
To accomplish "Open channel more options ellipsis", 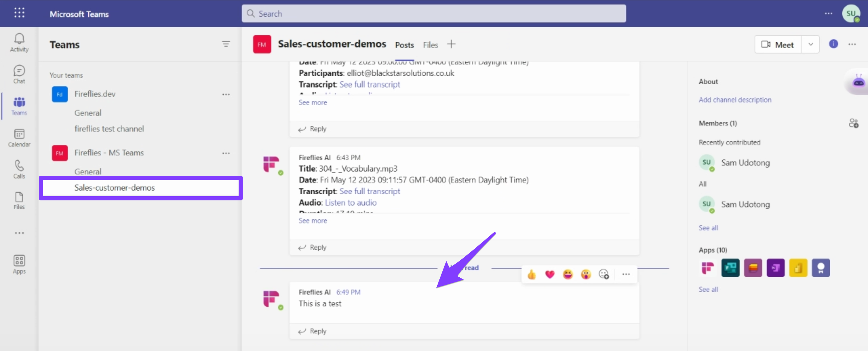I will click(852, 44).
